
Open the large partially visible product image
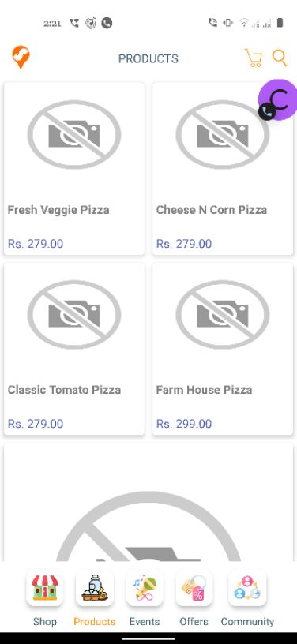coord(148,502)
